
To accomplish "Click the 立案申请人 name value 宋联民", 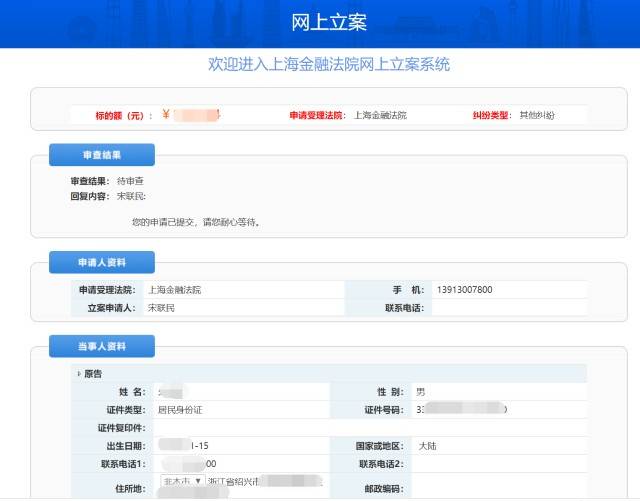I will tap(162, 308).
